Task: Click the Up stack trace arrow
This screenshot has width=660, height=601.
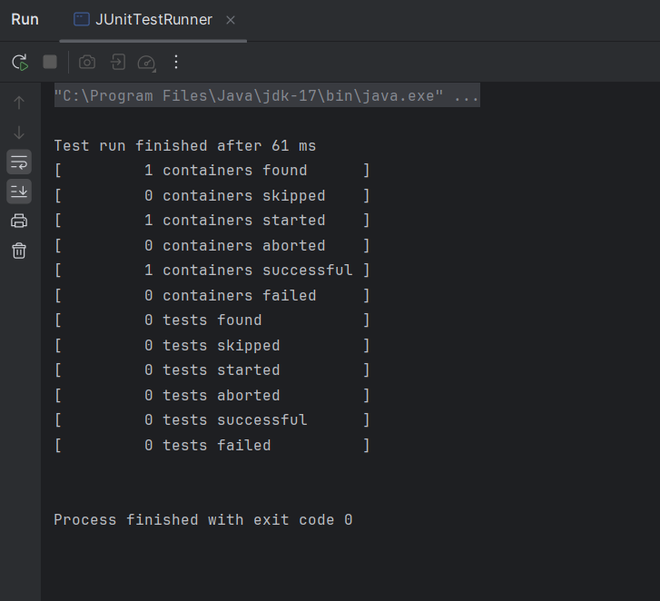Action: 19,102
